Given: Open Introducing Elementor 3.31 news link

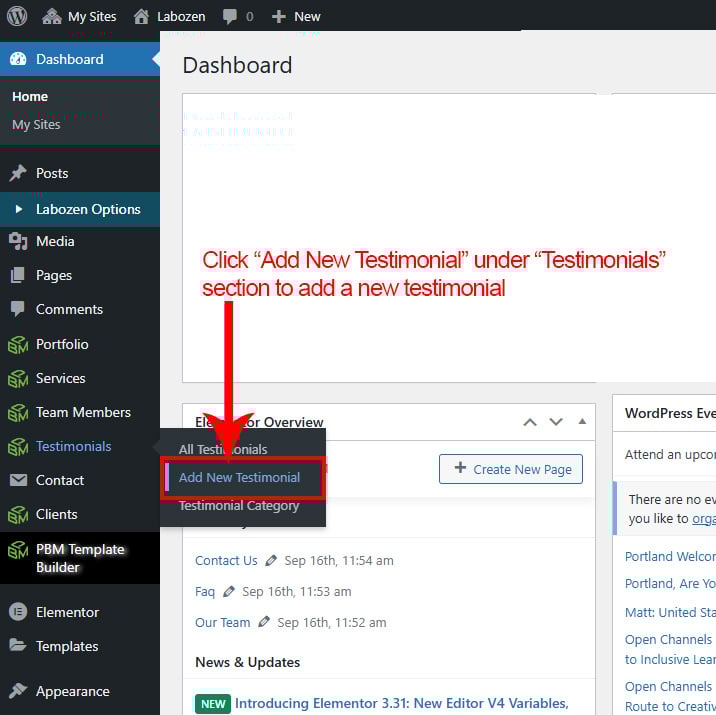Looking at the screenshot, I should (401, 703).
